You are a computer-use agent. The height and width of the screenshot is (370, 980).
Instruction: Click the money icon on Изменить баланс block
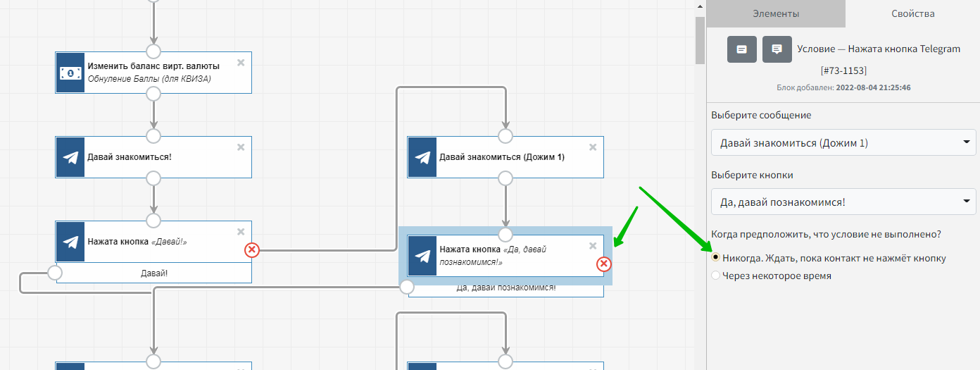(70, 73)
